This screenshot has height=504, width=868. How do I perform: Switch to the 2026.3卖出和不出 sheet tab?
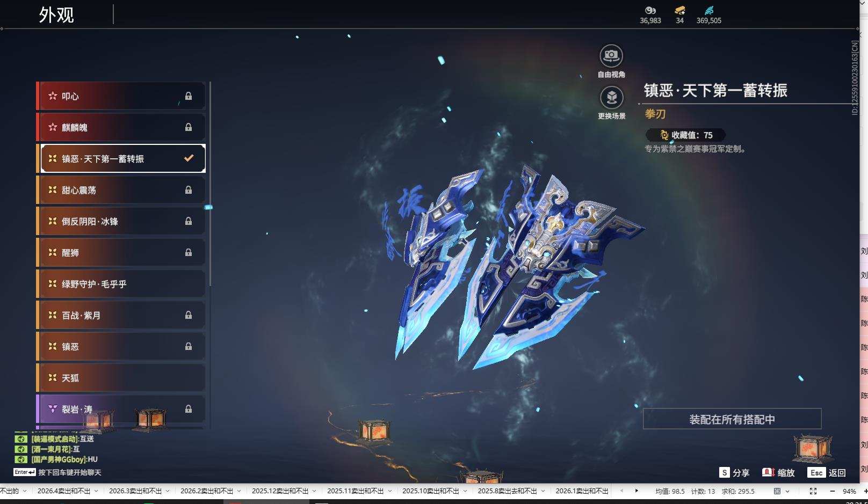(x=135, y=491)
